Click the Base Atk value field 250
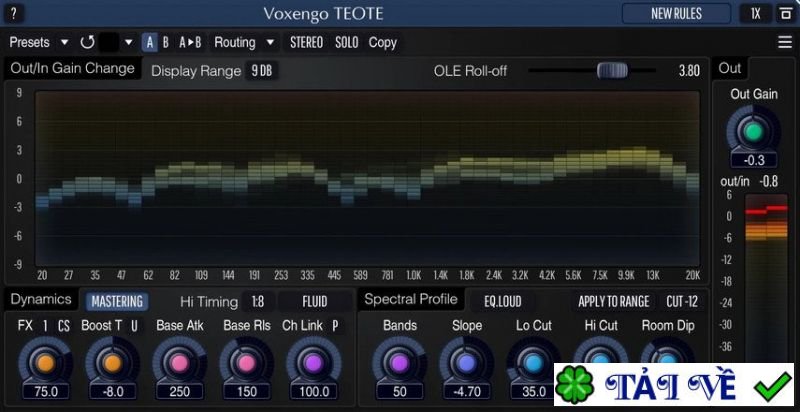 [x=179, y=392]
